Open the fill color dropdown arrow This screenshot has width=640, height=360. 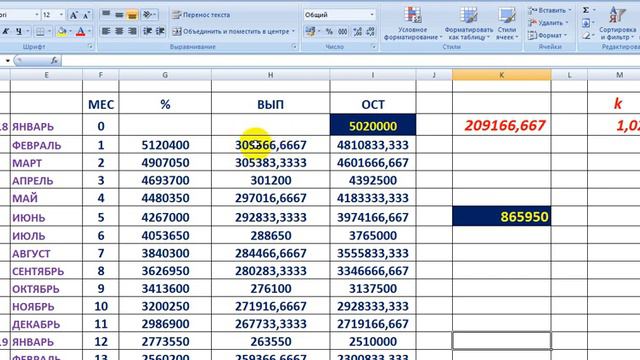(70, 31)
